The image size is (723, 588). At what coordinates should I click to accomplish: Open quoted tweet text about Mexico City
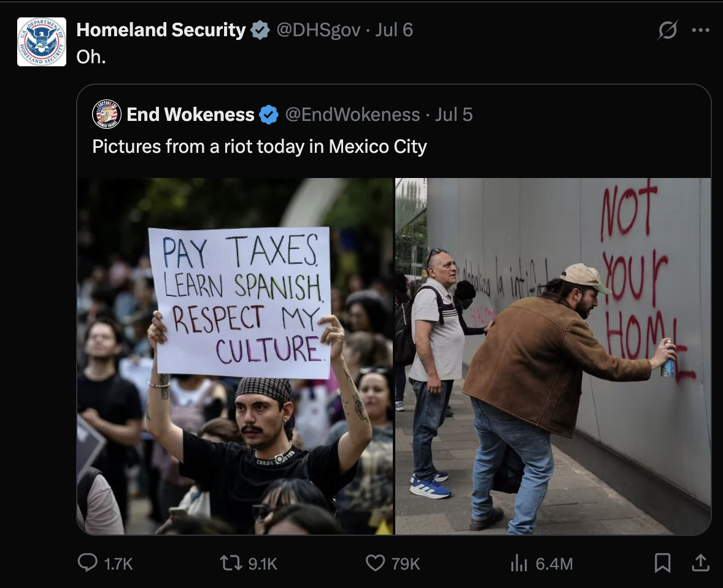coord(260,147)
